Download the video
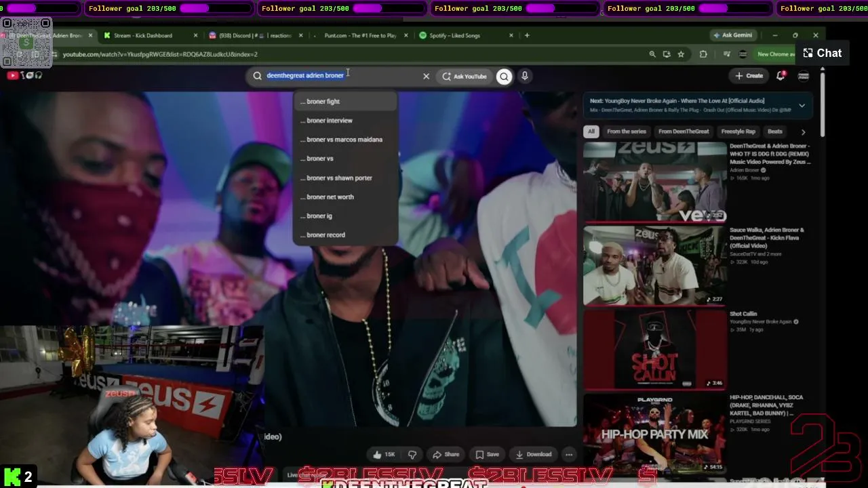Screen dimensions: 868x488 point(533,454)
